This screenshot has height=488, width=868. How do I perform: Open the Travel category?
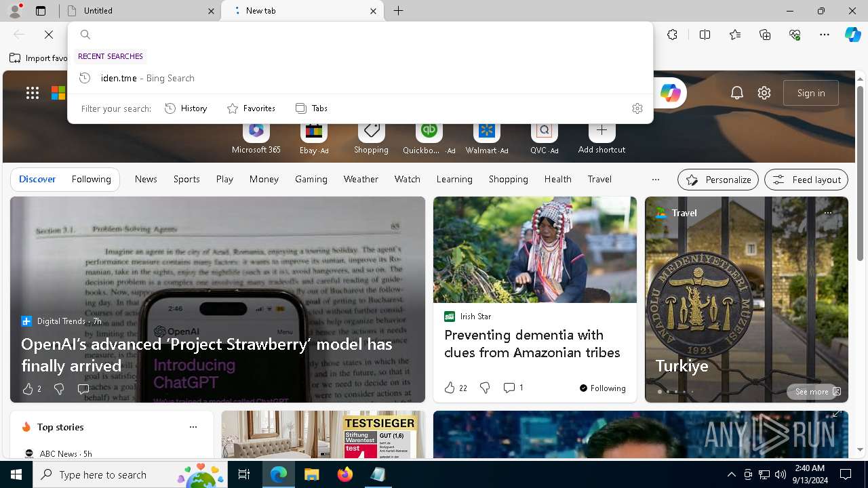[599, 179]
